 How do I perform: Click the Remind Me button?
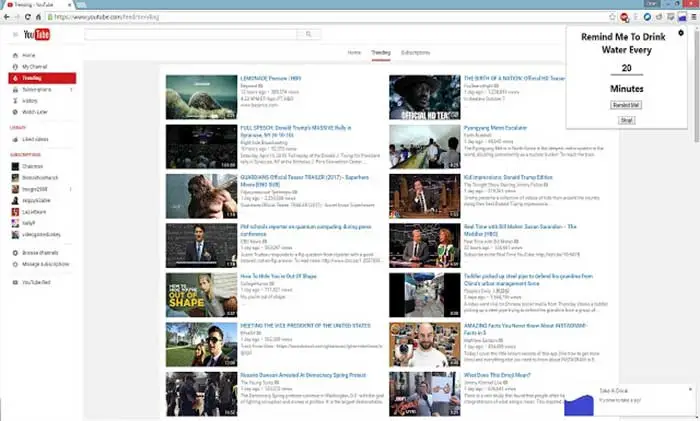pyautogui.click(x=626, y=105)
